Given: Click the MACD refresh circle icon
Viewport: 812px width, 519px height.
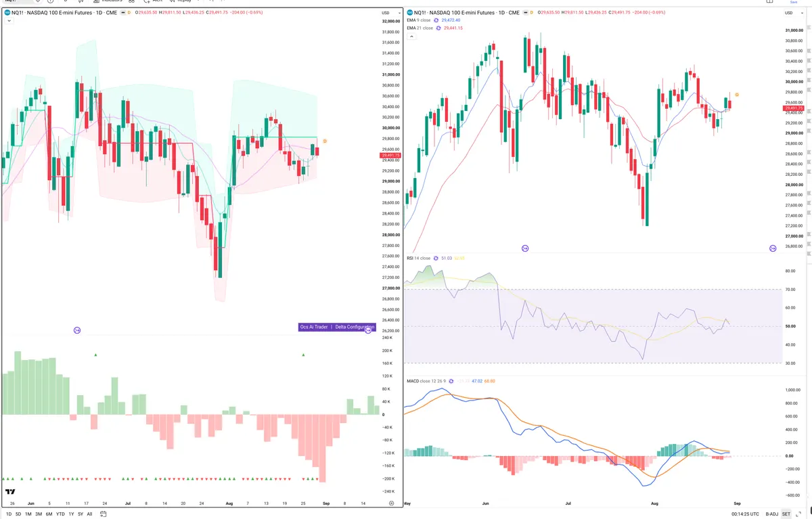Looking at the screenshot, I should 451,381.
